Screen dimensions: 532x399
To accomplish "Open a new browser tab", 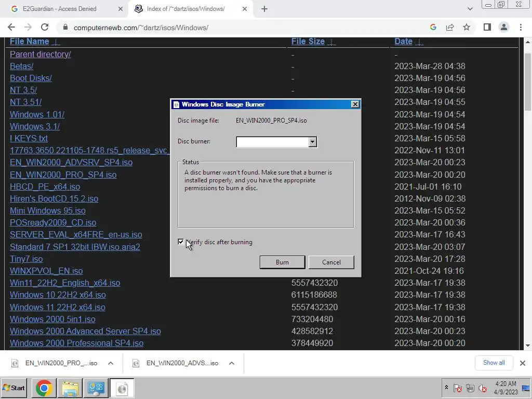I will pos(264,9).
